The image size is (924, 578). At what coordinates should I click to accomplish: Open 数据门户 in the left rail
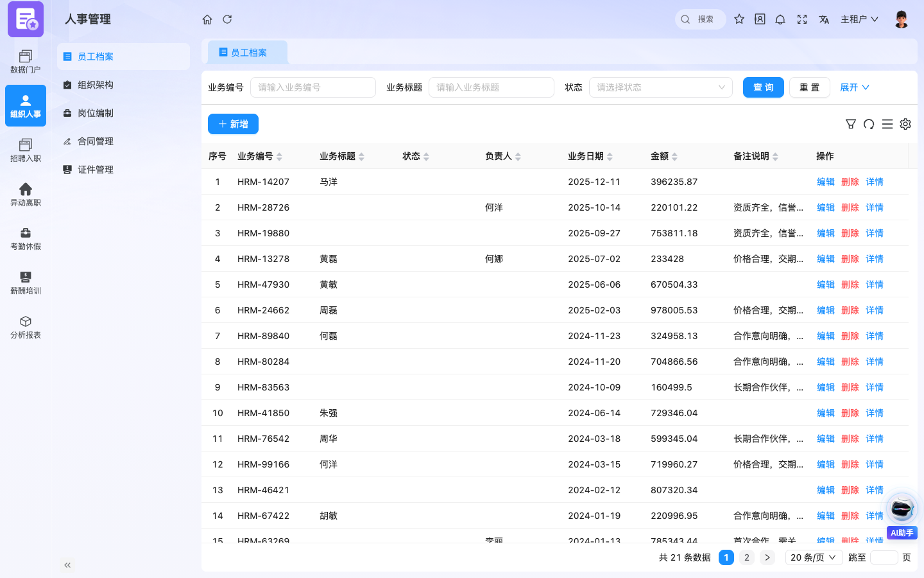click(x=26, y=62)
